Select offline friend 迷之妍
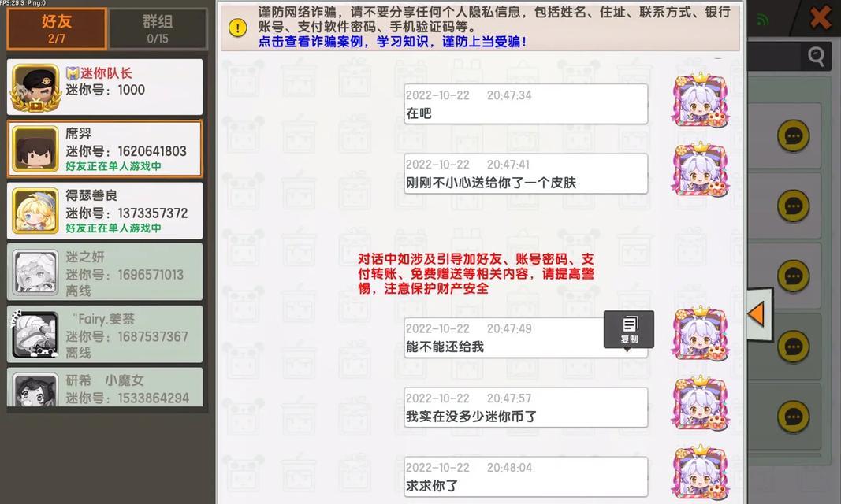The width and height of the screenshot is (841, 504). click(x=105, y=272)
